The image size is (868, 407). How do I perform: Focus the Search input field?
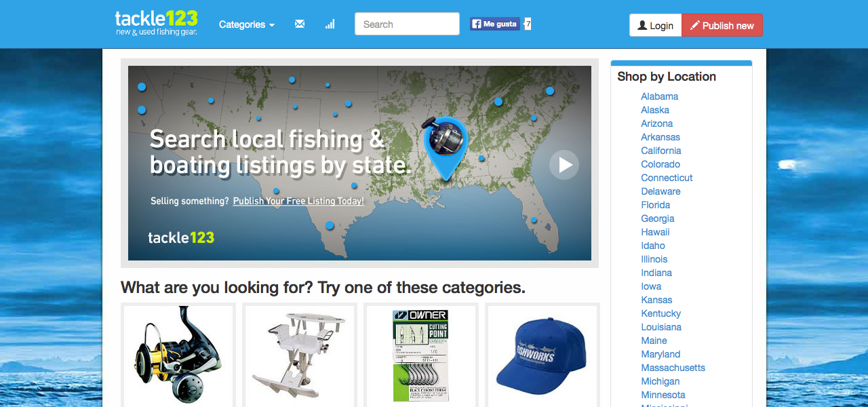click(x=407, y=24)
